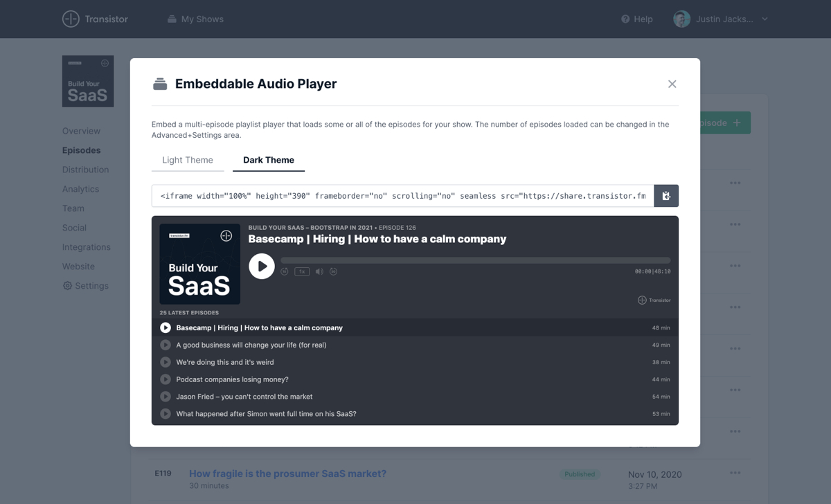This screenshot has height=504, width=831.
Task: Open 'How fragile is the prosumer SaaS market?' episode
Action: pyautogui.click(x=287, y=474)
